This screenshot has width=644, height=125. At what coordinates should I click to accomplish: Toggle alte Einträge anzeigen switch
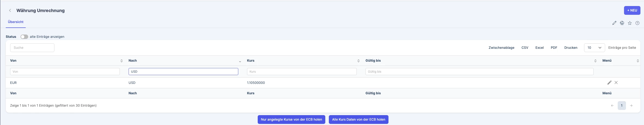tap(24, 37)
